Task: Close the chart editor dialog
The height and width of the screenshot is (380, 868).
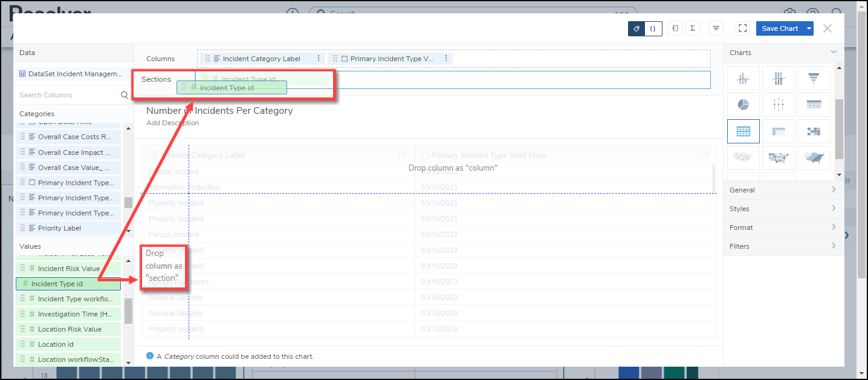Action: [828, 28]
